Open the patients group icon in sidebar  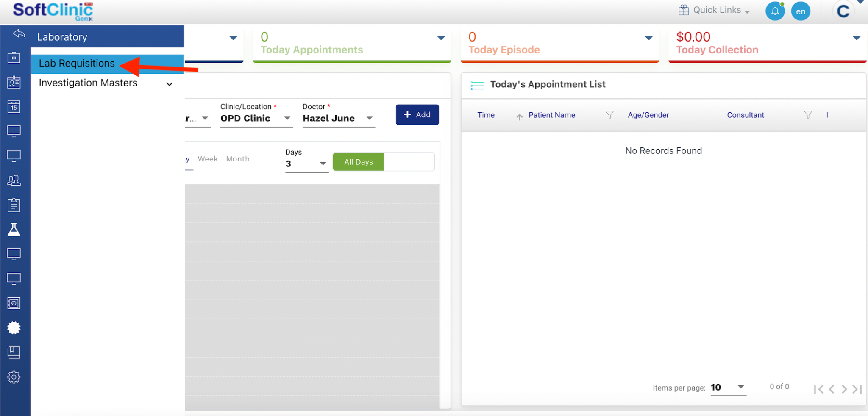[x=14, y=180]
